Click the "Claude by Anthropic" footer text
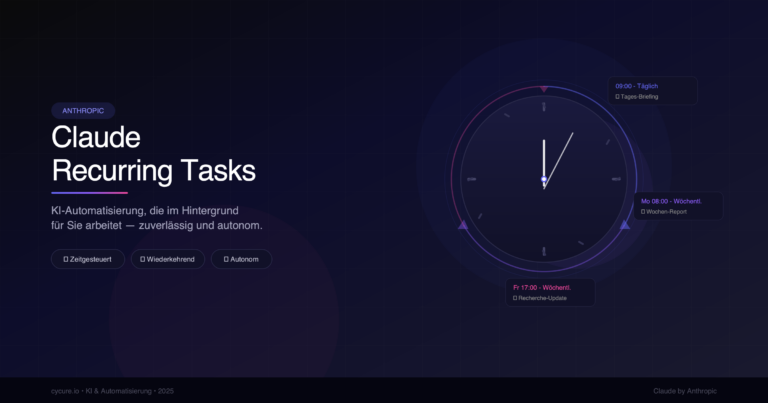The height and width of the screenshot is (403, 768). click(x=685, y=391)
